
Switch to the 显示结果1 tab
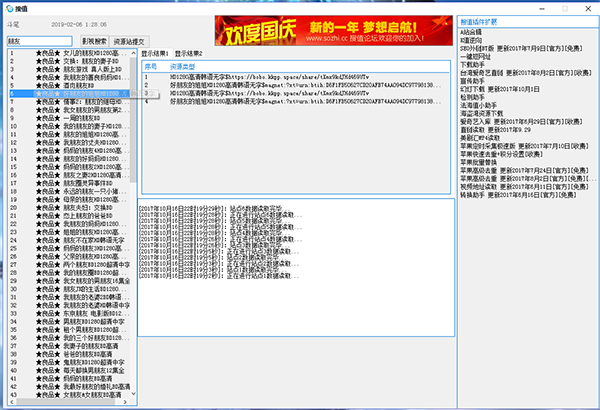tap(155, 54)
